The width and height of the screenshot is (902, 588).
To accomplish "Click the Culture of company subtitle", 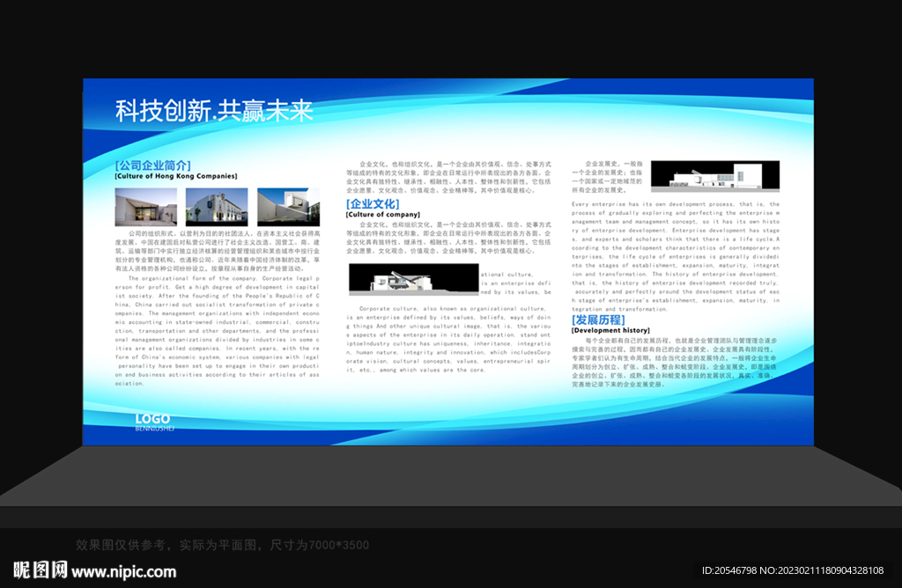I will pos(383,215).
